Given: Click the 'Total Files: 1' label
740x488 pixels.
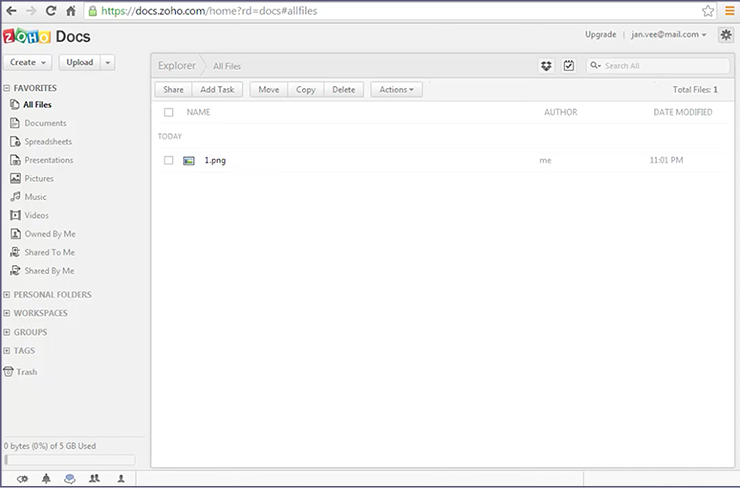Looking at the screenshot, I should (x=695, y=90).
